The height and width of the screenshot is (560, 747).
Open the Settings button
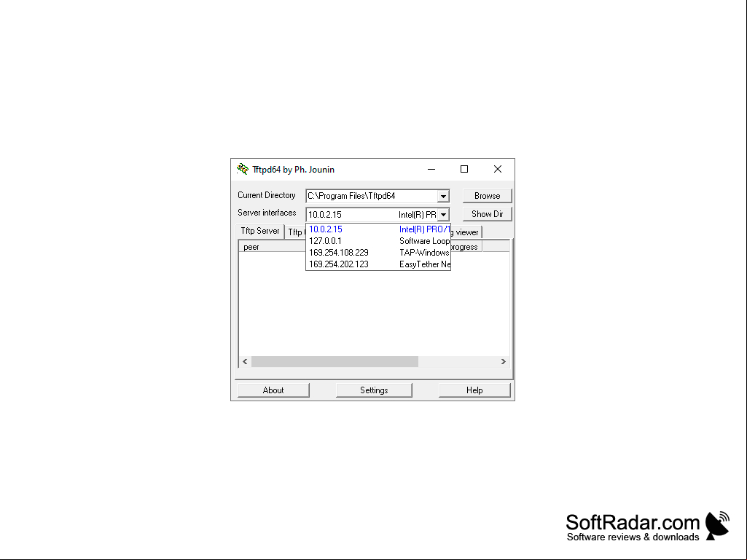(374, 390)
